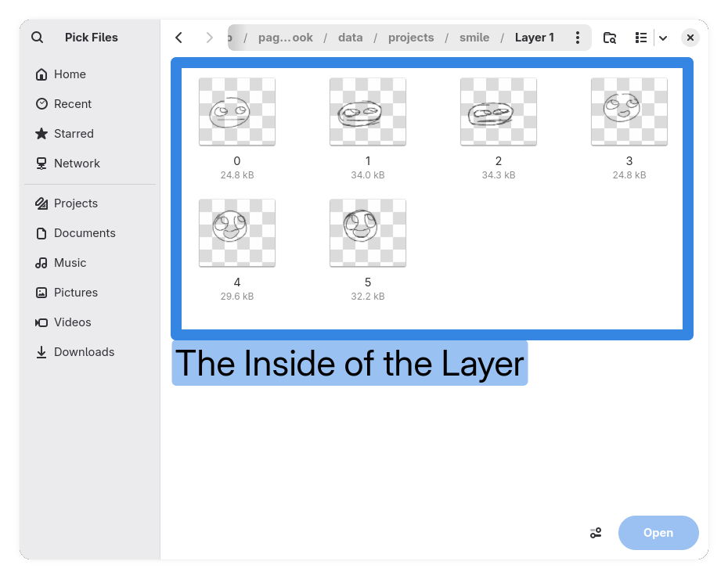This screenshot has width=728, height=579.
Task: Click the search magnifier icon
Action: pos(37,37)
